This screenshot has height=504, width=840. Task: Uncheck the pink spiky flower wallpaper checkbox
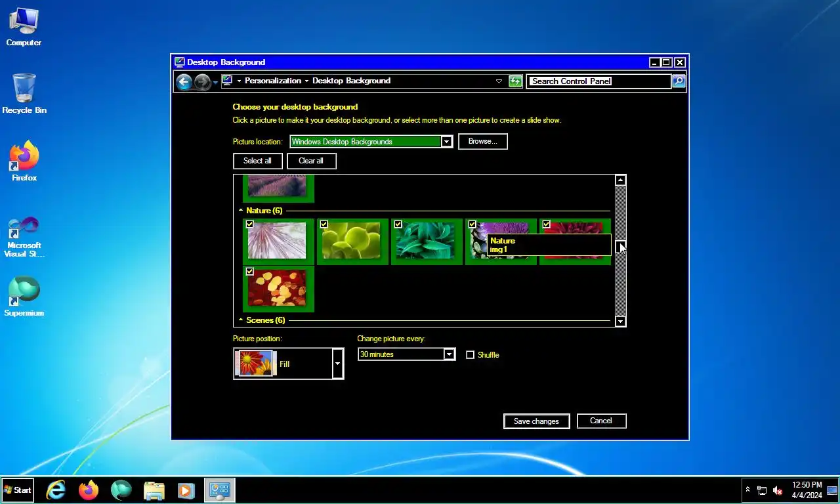click(x=249, y=224)
